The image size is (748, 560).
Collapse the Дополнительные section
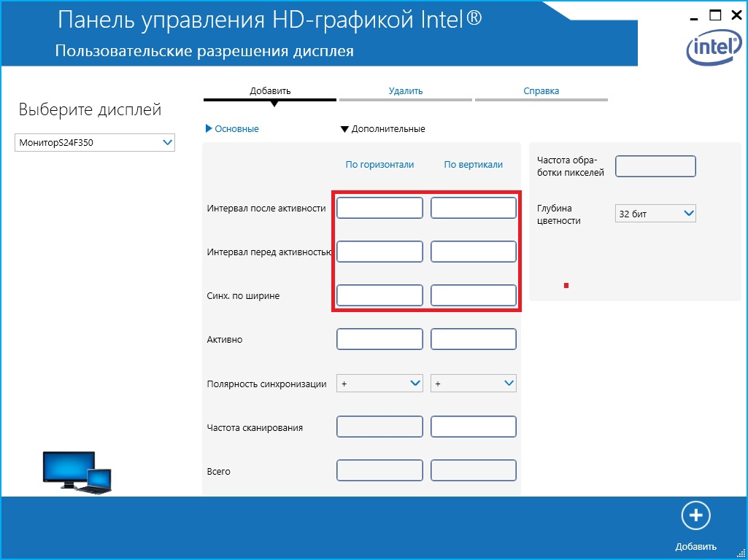coord(382,128)
